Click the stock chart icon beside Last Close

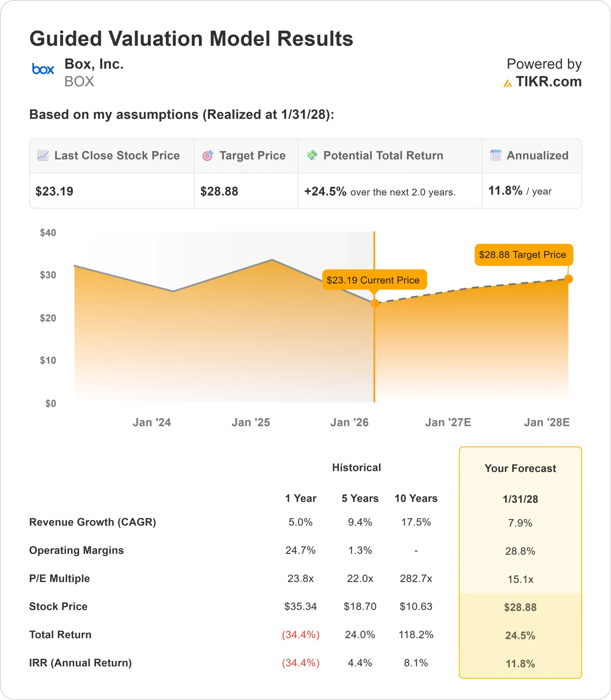coord(43,155)
